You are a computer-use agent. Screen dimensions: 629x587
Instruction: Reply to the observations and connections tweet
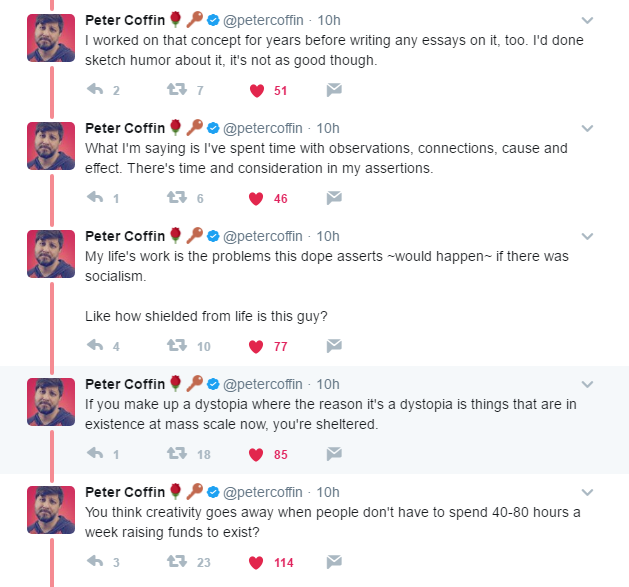coord(97,199)
